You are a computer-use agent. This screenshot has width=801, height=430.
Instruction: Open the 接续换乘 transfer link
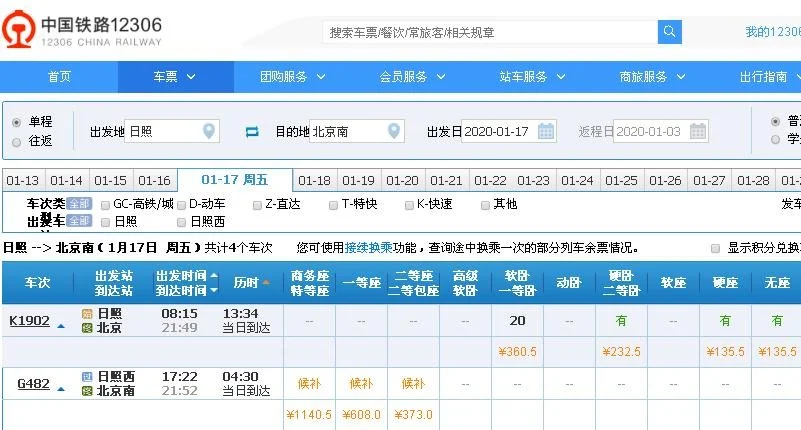[x=368, y=248]
